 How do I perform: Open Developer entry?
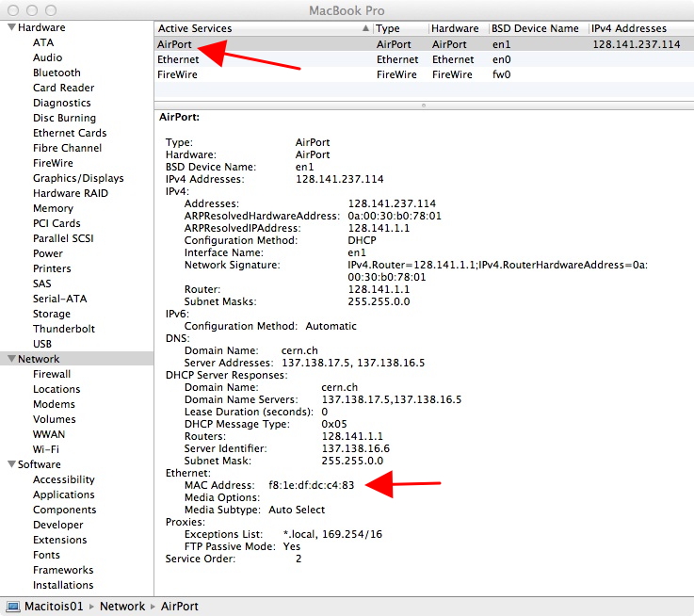[x=58, y=525]
